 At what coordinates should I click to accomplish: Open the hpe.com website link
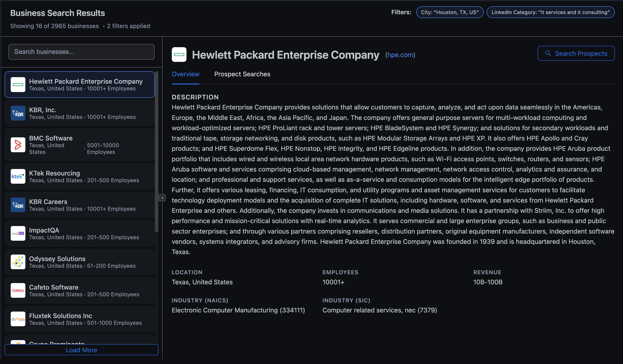point(400,55)
